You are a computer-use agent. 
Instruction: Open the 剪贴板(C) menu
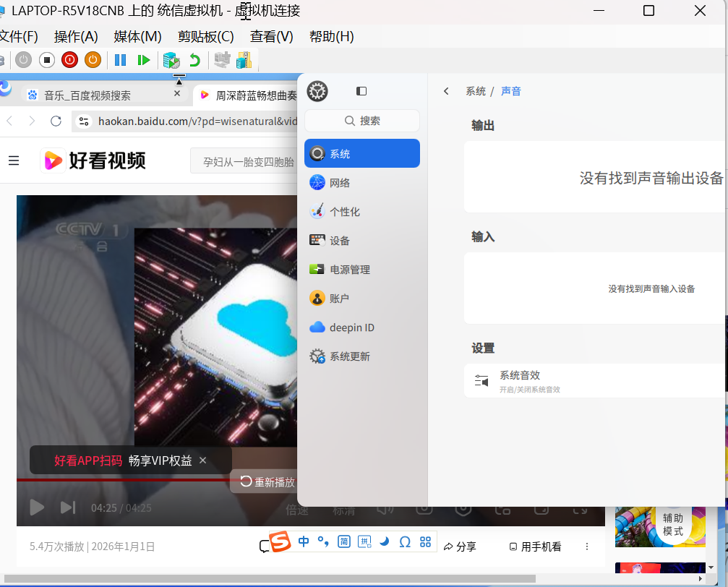pyautogui.click(x=206, y=36)
